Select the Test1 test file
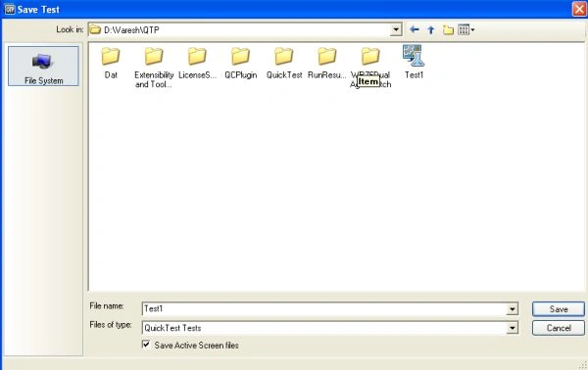The height and width of the screenshot is (370, 588). point(414,62)
